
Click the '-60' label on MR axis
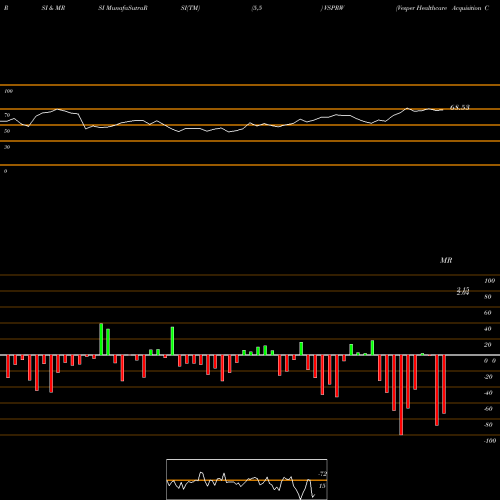(488, 409)
